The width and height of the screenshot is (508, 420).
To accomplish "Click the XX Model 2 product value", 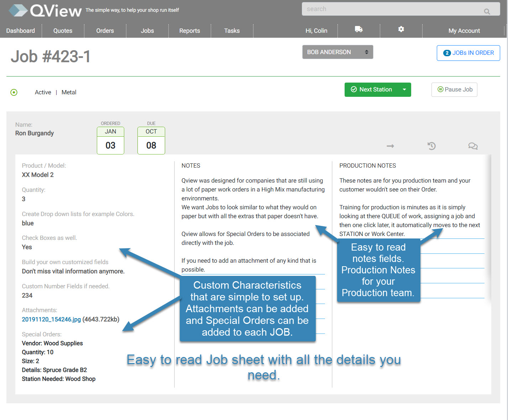I will click(x=38, y=175).
